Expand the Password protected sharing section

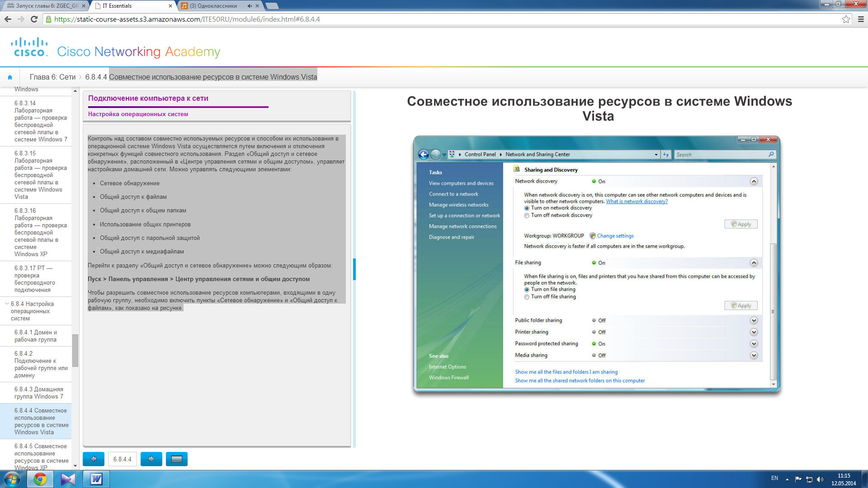tap(754, 344)
